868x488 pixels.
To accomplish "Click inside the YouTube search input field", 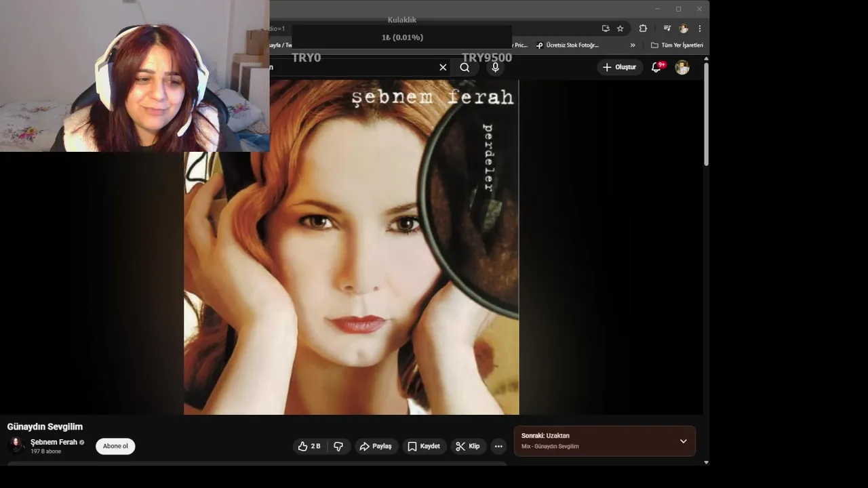I will [x=353, y=67].
